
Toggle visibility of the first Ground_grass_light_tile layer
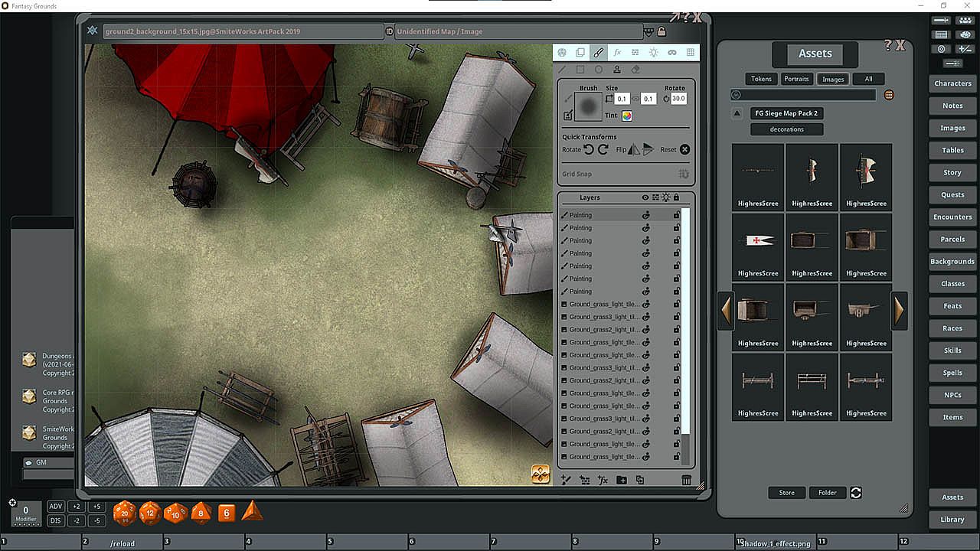click(x=645, y=304)
